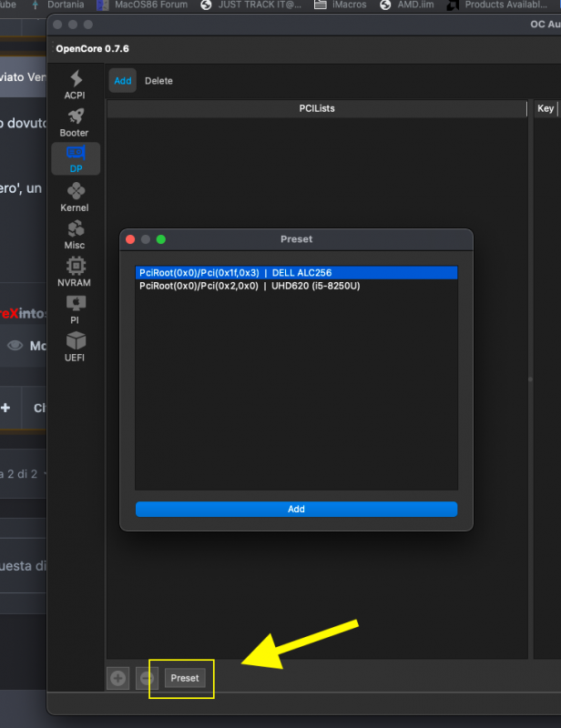
Task: Open the Products Availabl... bookmark
Action: (497, 5)
